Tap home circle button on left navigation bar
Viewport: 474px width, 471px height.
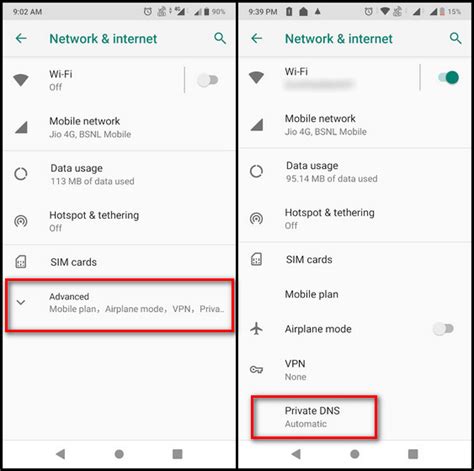tap(119, 454)
